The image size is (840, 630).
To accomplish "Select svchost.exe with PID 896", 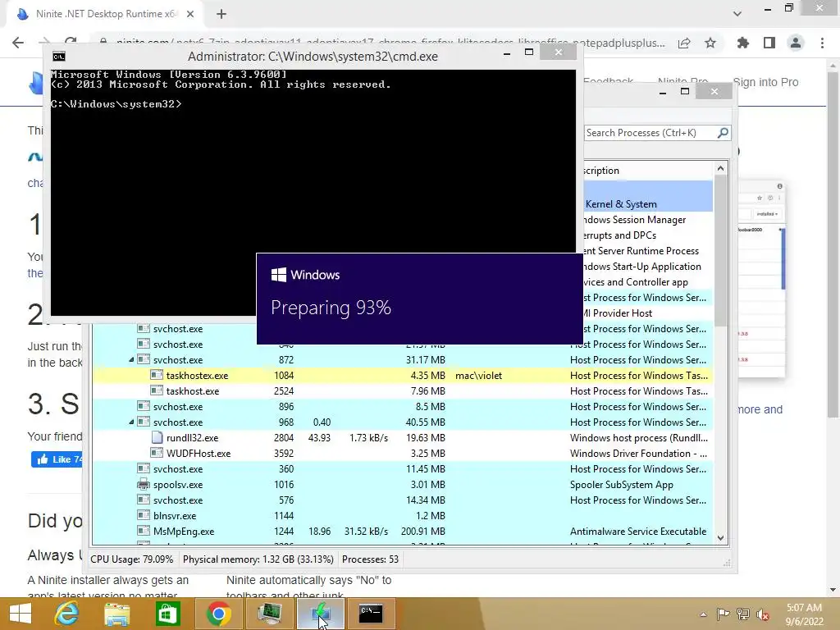I will [x=403, y=407].
